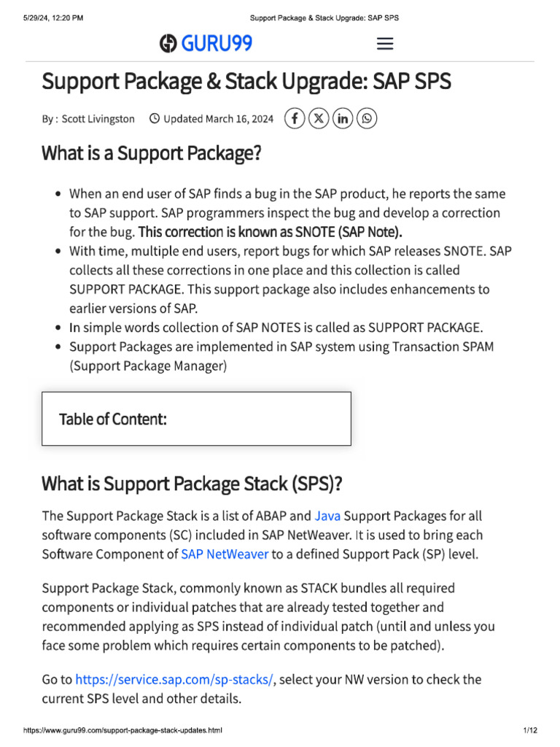Click author name Scott Livingston
Screen dimensions: 560x747
click(x=98, y=119)
